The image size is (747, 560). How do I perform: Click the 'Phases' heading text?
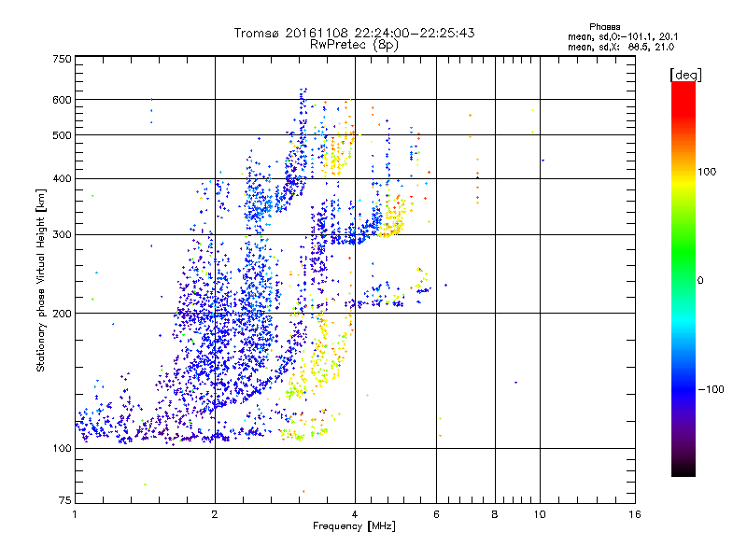tap(604, 27)
